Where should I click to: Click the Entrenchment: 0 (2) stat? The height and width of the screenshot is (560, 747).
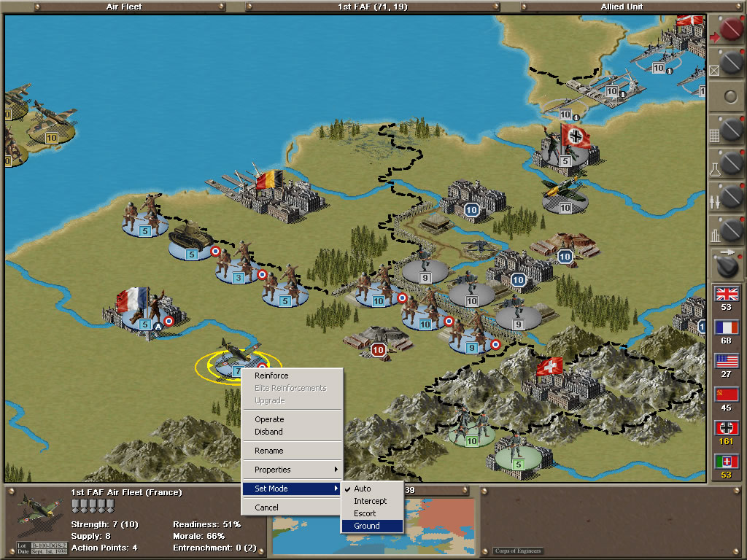point(214,548)
